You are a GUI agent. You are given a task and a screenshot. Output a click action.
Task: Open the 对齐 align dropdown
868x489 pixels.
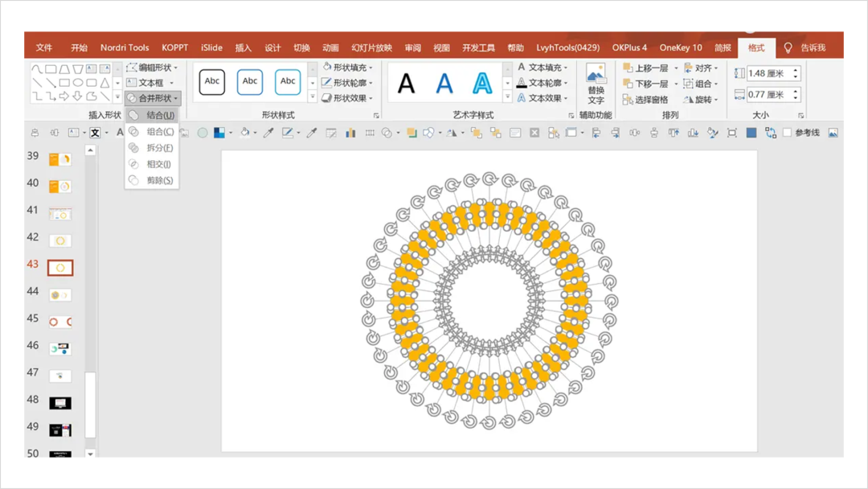pyautogui.click(x=700, y=68)
